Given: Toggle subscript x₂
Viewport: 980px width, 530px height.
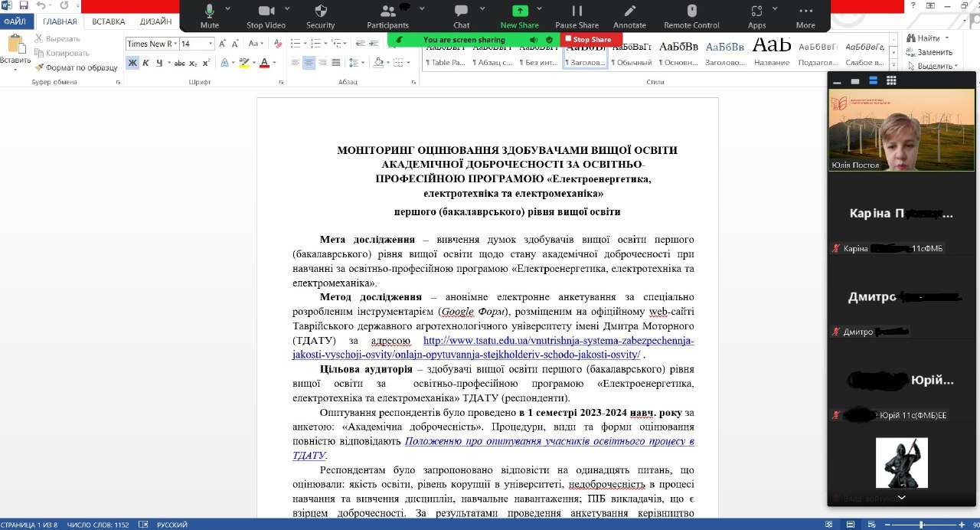Looking at the screenshot, I should click(x=193, y=63).
